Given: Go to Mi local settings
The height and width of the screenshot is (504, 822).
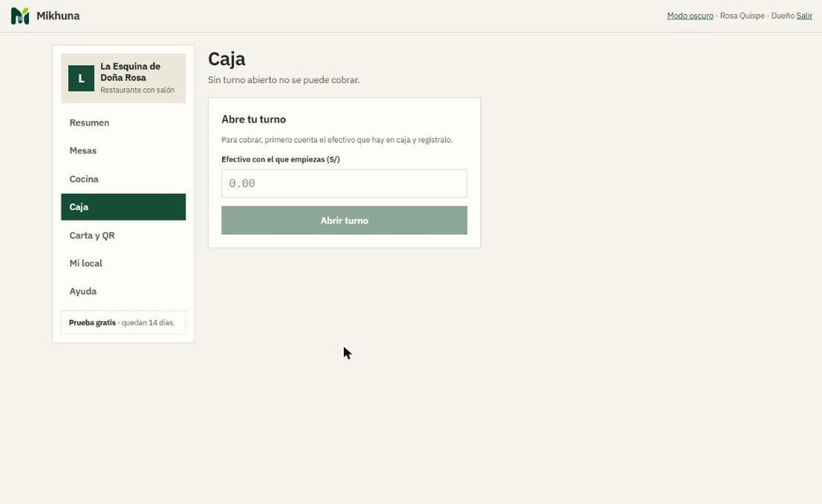Looking at the screenshot, I should pyautogui.click(x=123, y=263).
